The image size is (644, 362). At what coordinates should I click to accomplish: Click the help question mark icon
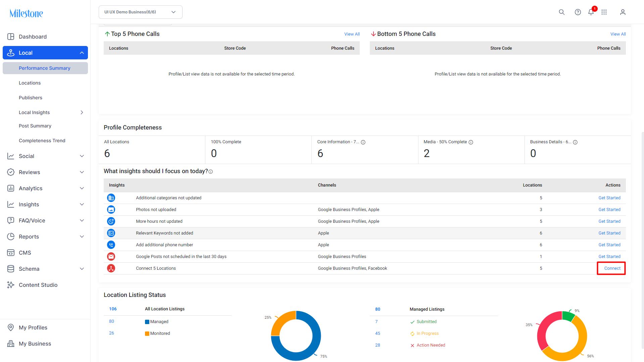pyautogui.click(x=578, y=12)
